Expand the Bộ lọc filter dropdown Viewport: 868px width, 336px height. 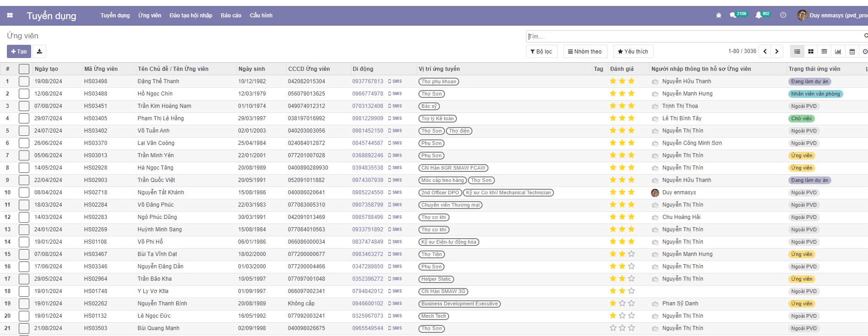(541, 52)
